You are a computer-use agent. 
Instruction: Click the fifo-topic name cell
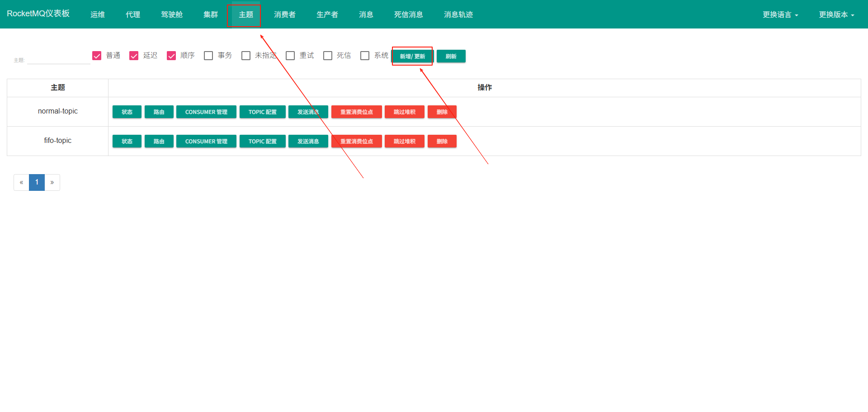click(x=58, y=141)
